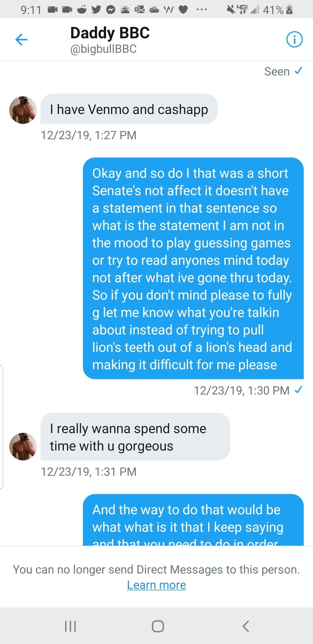The height and width of the screenshot is (644, 313).
Task: Tap the Daddy BBC conversation title
Action: [110, 33]
